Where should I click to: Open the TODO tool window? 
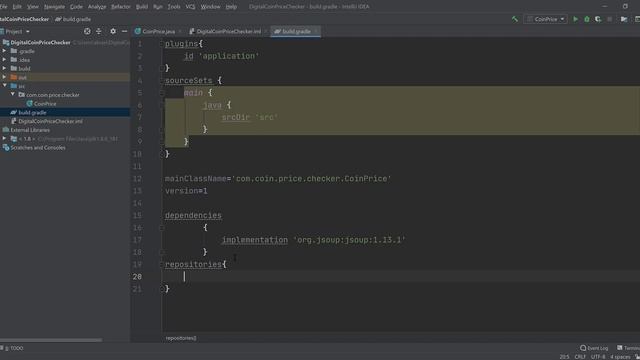coord(12,348)
